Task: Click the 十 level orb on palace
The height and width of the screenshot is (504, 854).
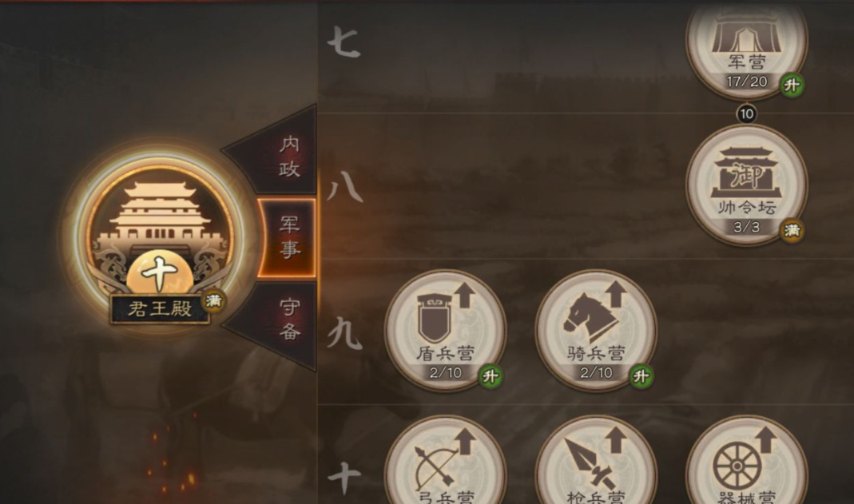Action: tap(160, 272)
